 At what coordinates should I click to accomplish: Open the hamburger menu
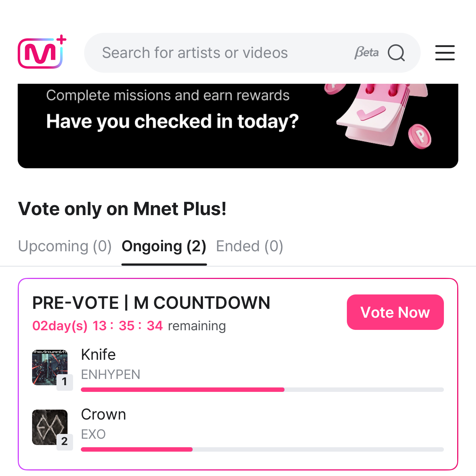[x=445, y=53]
